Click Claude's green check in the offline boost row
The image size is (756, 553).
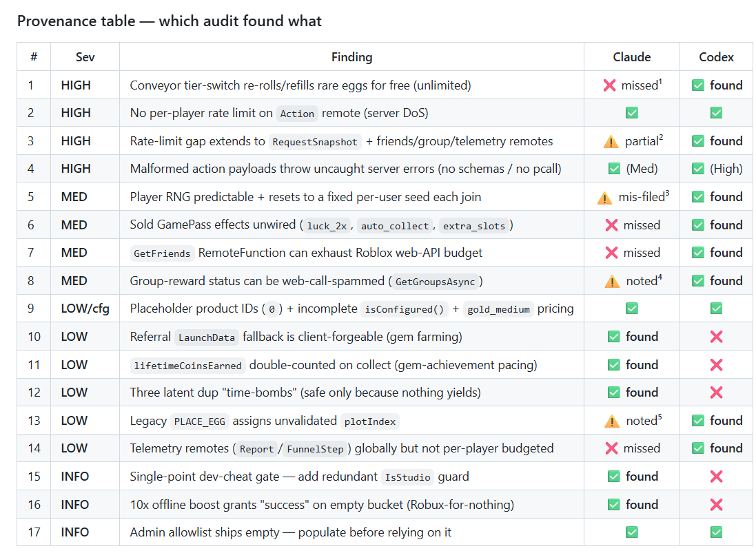coord(614,504)
